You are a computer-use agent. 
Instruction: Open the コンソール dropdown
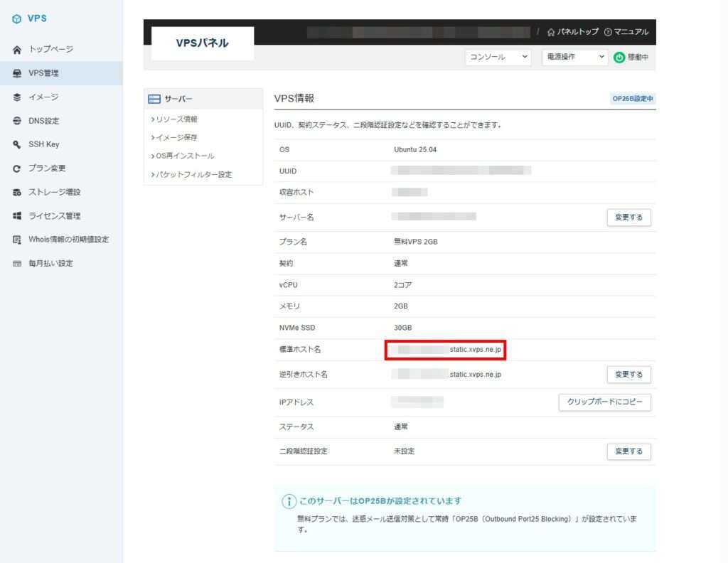point(498,58)
